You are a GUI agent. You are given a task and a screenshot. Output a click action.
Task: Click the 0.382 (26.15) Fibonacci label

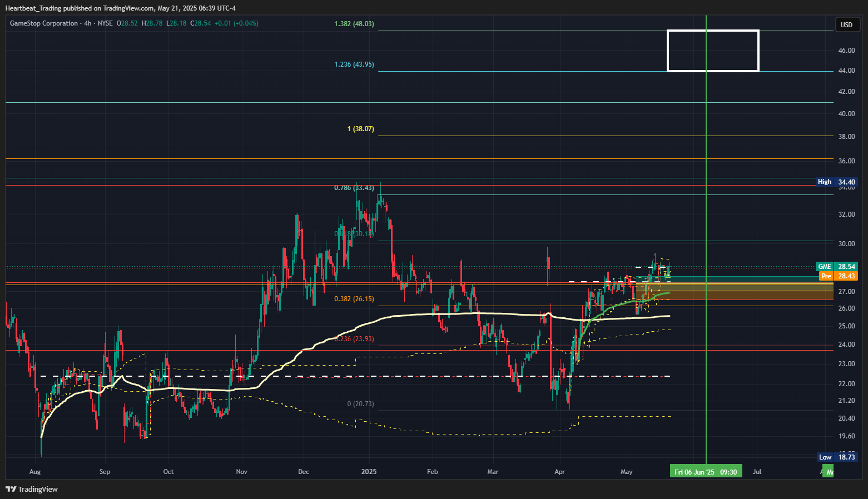[x=354, y=299]
